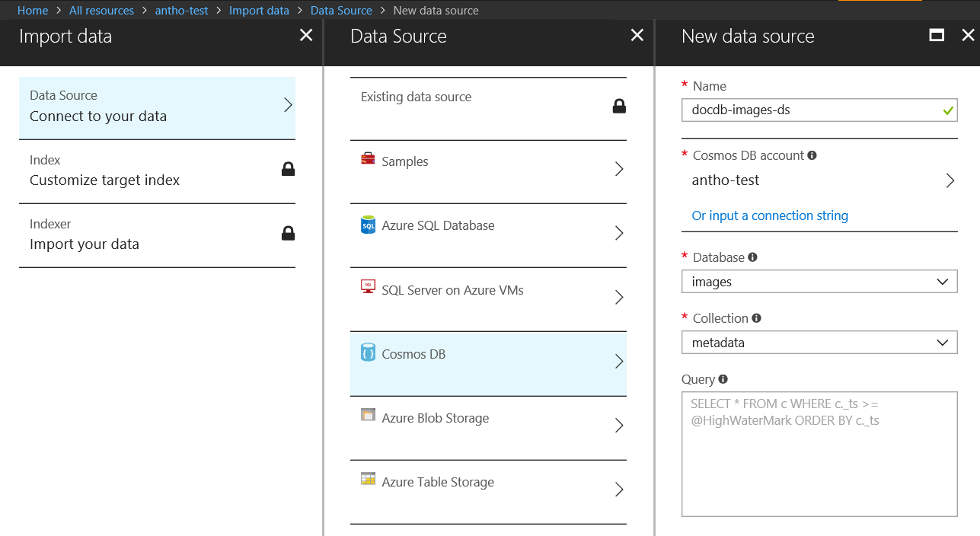Viewport: 980px width, 536px height.
Task: Open antho-test breadcrumb link
Action: point(181,11)
